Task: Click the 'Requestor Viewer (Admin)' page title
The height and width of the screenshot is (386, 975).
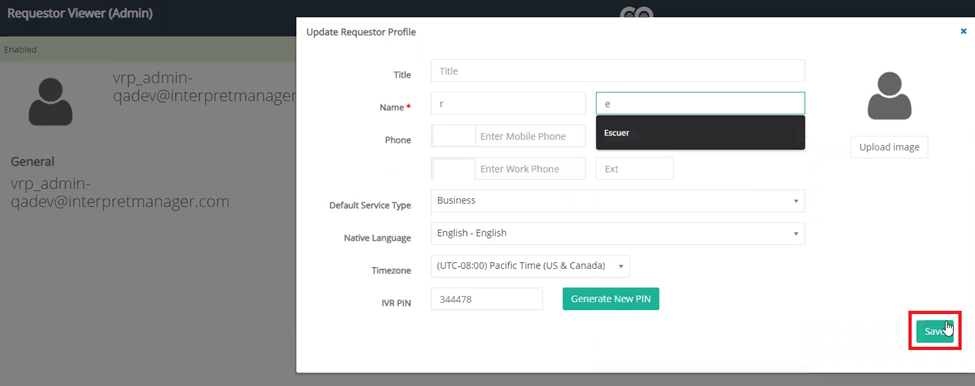Action: [80, 12]
